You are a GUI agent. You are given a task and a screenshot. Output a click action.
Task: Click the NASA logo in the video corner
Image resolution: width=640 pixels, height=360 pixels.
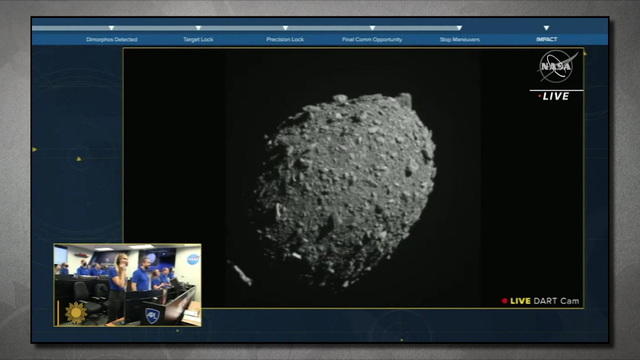click(x=558, y=66)
